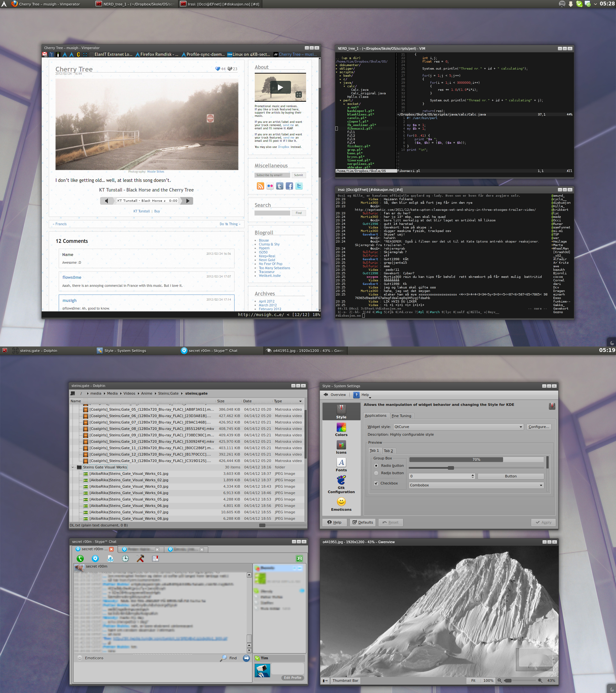Click Gwenview zoom out magnifier icon

(499, 680)
